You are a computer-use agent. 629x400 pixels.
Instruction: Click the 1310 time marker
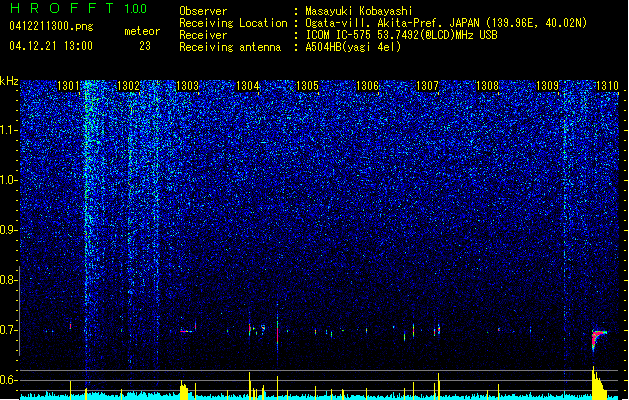607,85
